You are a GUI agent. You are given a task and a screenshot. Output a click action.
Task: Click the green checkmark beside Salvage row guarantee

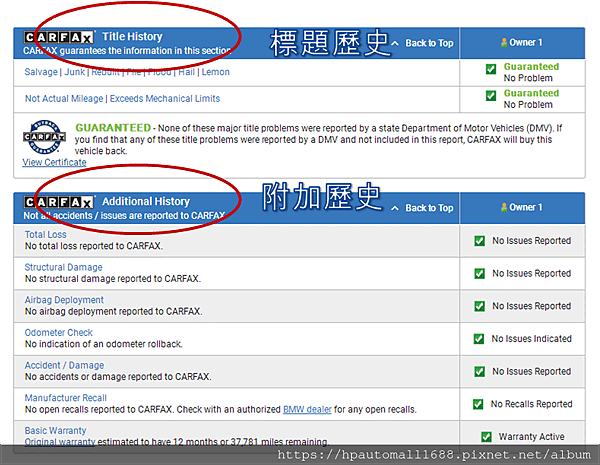click(491, 69)
